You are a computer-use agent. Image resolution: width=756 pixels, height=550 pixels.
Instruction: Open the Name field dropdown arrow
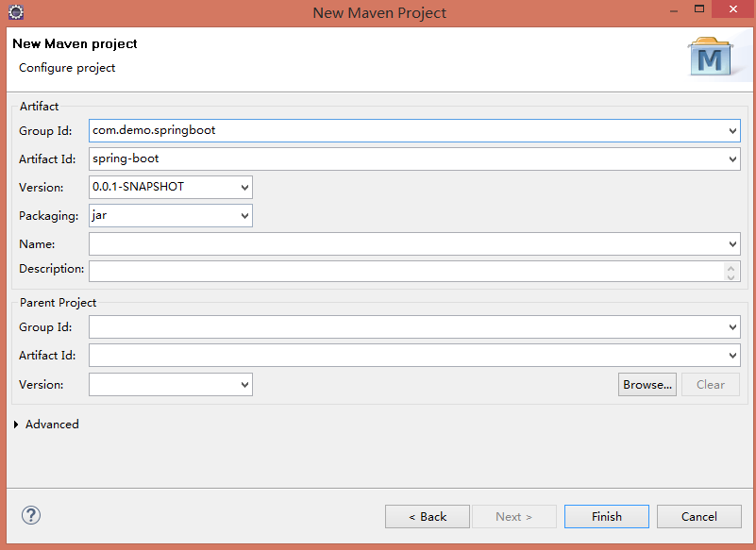click(732, 244)
